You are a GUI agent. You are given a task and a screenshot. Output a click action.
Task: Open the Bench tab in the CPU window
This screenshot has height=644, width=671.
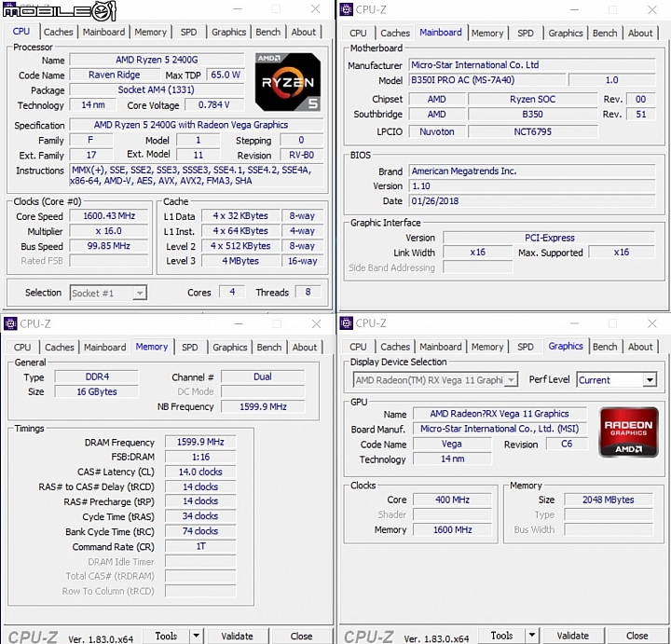(267, 32)
